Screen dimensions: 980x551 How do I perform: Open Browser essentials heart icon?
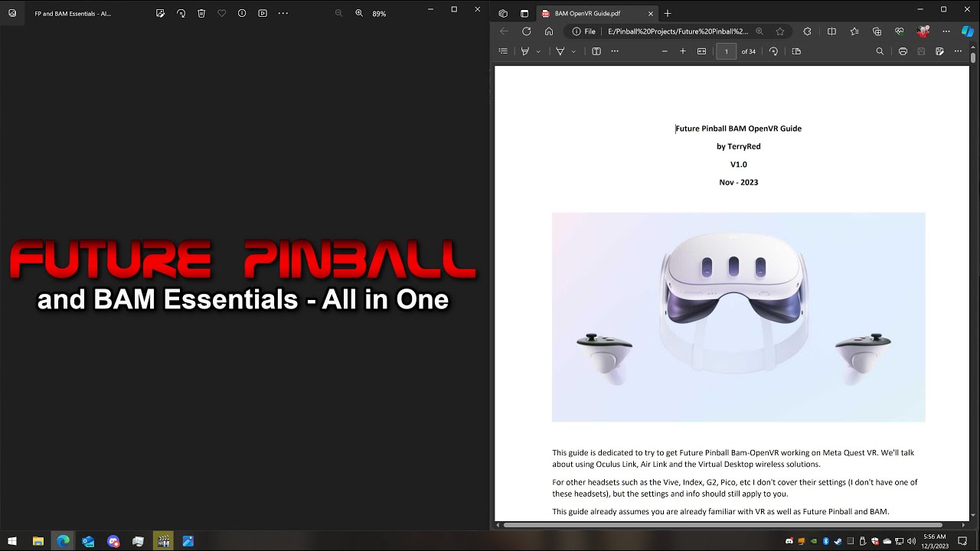(x=900, y=31)
